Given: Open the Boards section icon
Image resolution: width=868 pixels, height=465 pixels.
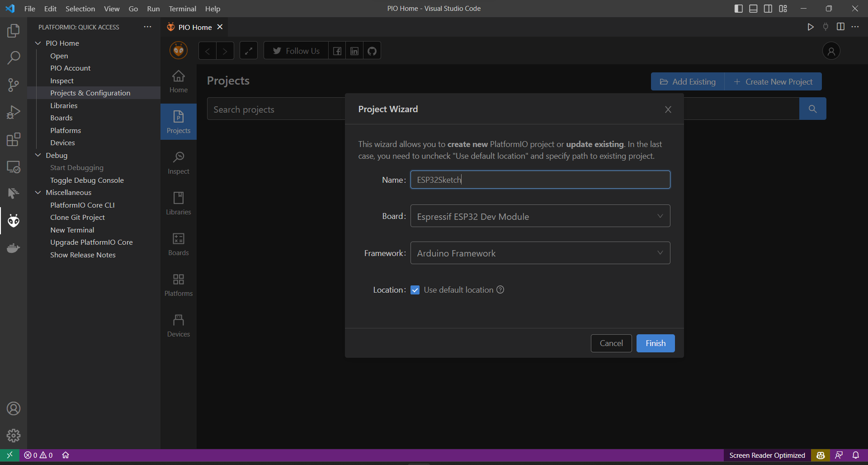Looking at the screenshot, I should [x=178, y=243].
